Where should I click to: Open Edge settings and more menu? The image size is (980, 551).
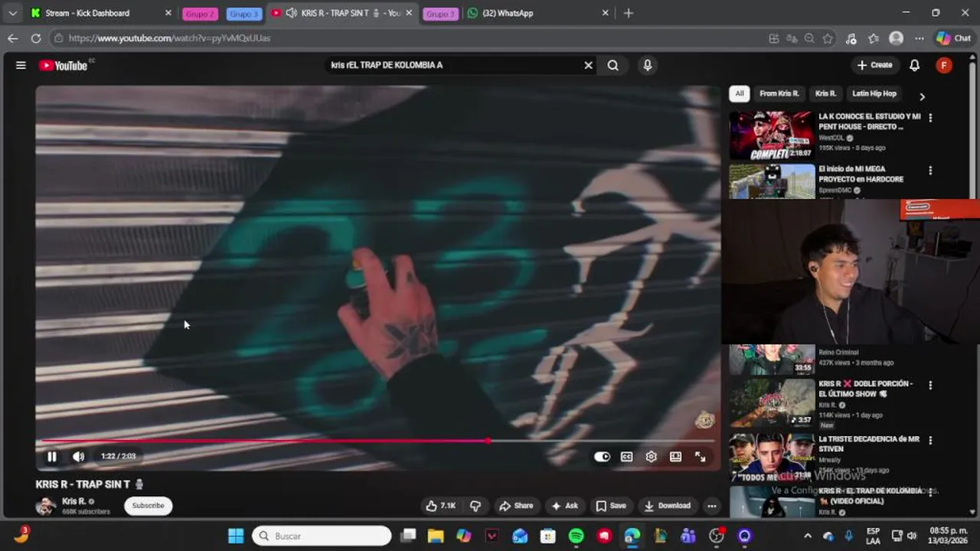tap(919, 38)
